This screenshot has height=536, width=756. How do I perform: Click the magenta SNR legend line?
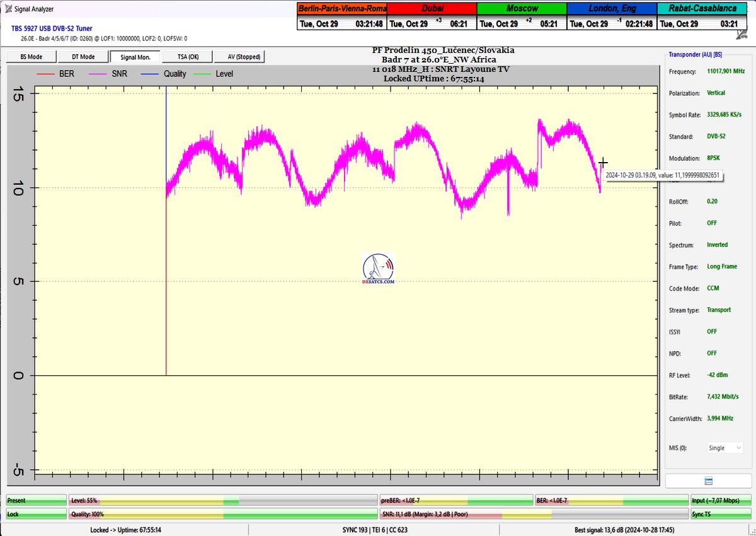click(100, 74)
